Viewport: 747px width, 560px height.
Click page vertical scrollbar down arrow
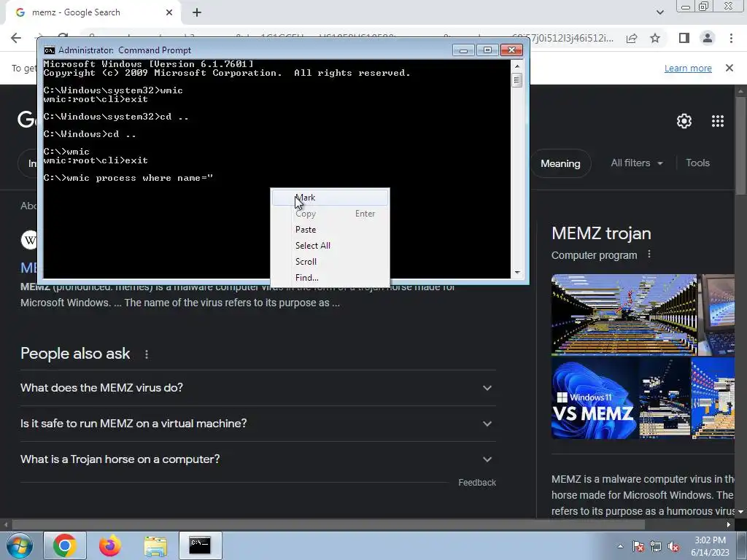tap(741, 511)
